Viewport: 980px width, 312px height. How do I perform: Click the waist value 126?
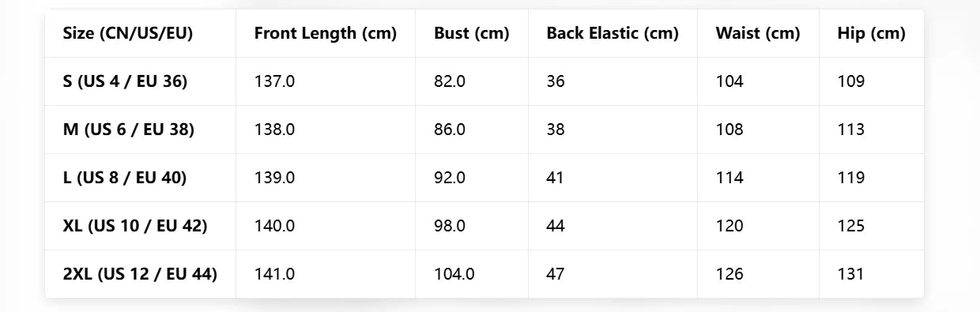point(729,274)
